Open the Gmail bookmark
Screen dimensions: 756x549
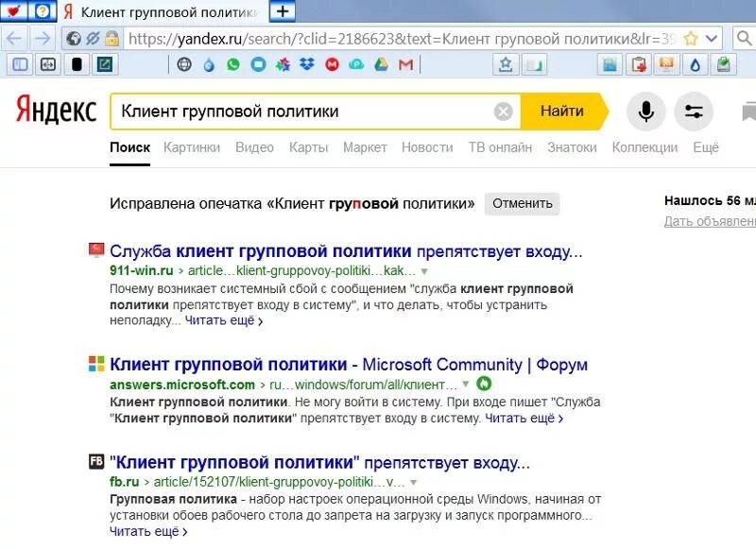coord(406,64)
